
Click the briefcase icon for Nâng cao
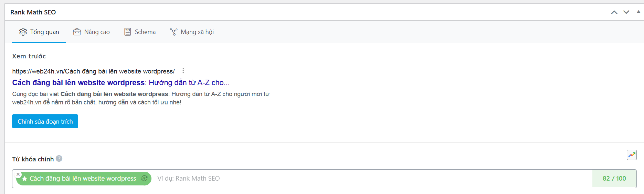[77, 32]
